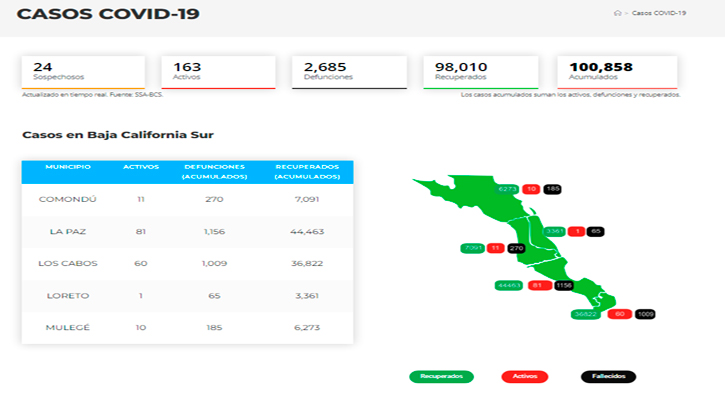This screenshot has height=400, width=725.
Task: Select the Sospechosos summary card
Action: tap(83, 71)
